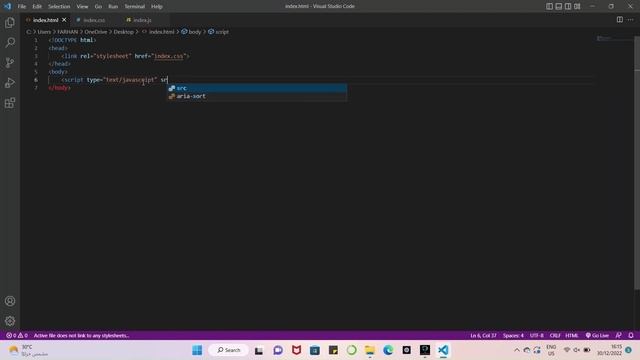Click 'Active file does not link' status message
Image resolution: width=640 pixels, height=360 pixels.
point(81,336)
